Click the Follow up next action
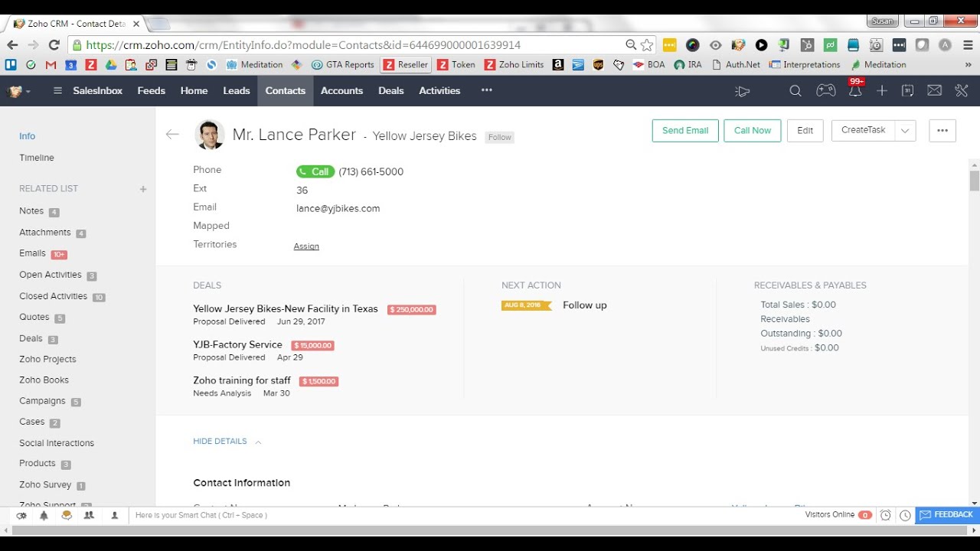Screen dimensions: 980x551 [584, 305]
